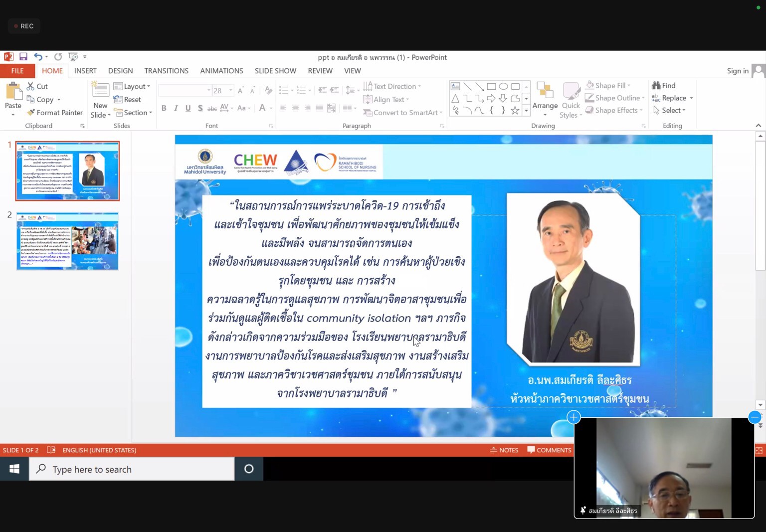Switch to the ANIMATIONS tab

click(x=221, y=71)
